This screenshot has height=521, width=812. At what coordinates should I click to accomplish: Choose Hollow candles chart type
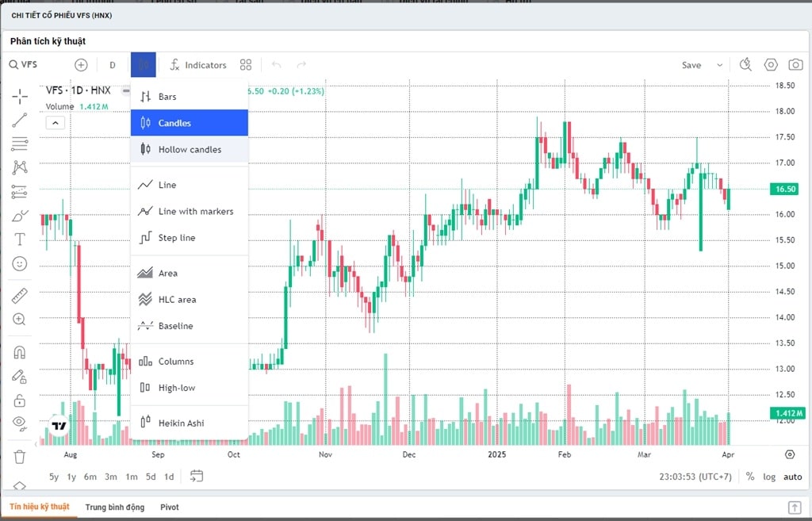click(190, 149)
